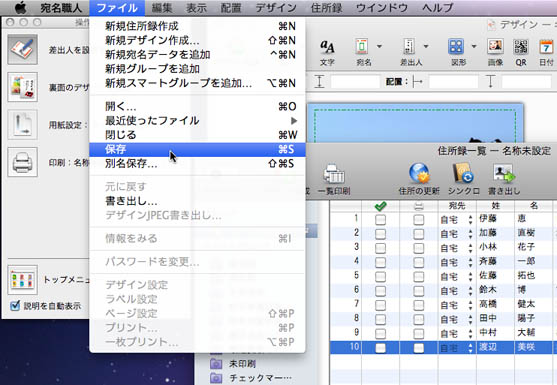
Task: Open the 宛名 toolbar dropdown arrow
Action: tap(379, 46)
